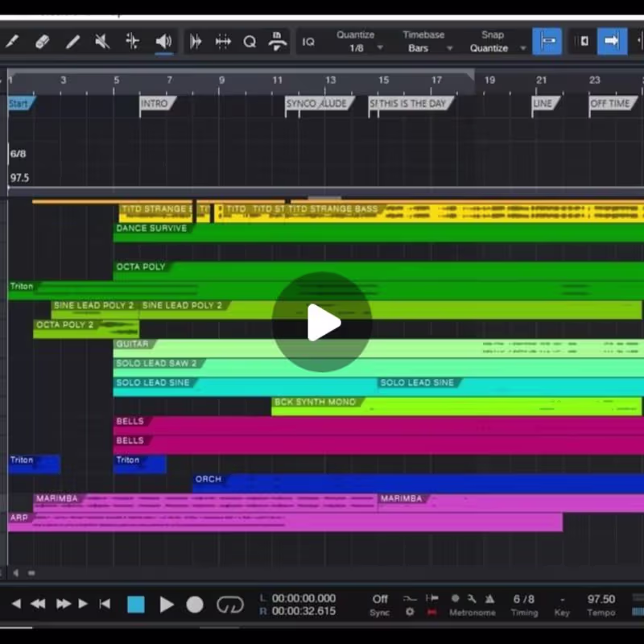
Task: Click the blue Stop button
Action: pyautogui.click(x=136, y=605)
